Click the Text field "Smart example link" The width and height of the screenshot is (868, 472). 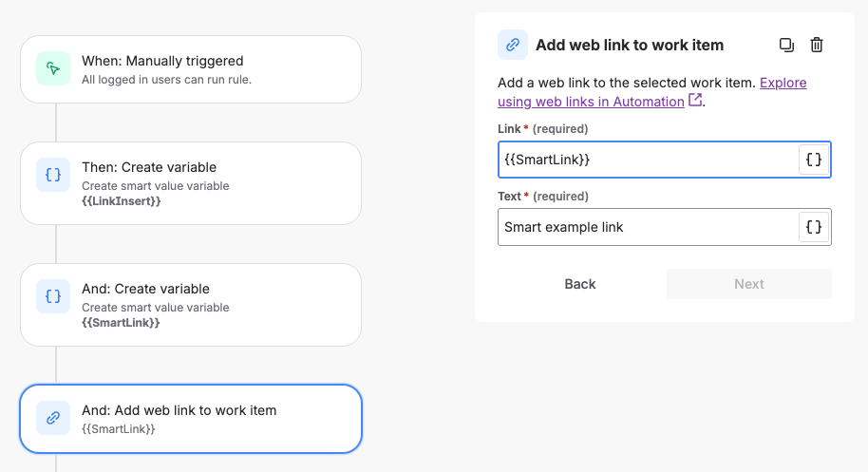tap(646, 227)
